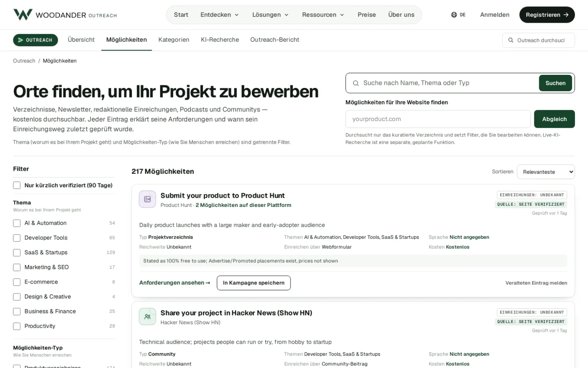The height and width of the screenshot is (368, 588).
Task: Click the Projektverzeichnis type value
Action: (171, 237)
